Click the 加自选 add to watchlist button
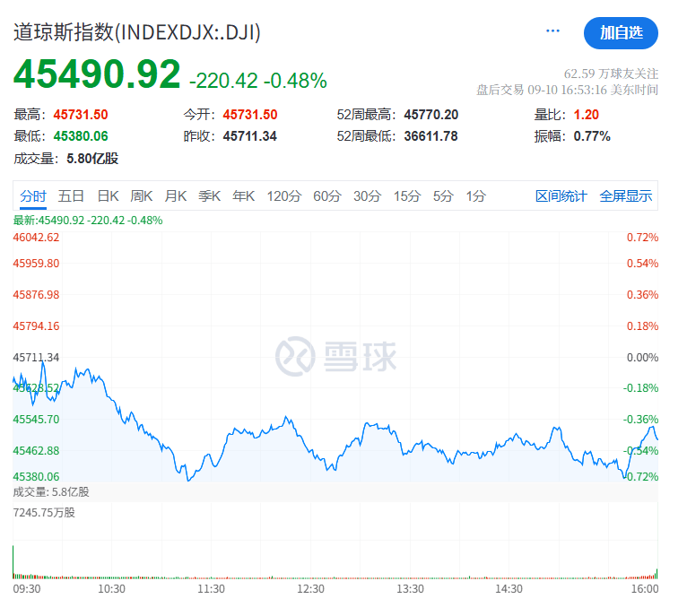This screenshot has height=616, width=687. click(621, 33)
